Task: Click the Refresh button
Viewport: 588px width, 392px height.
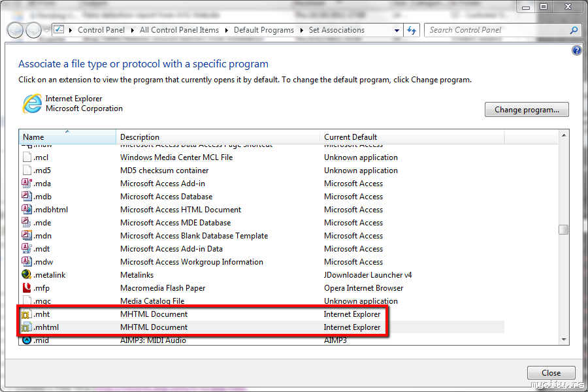Action: (412, 31)
